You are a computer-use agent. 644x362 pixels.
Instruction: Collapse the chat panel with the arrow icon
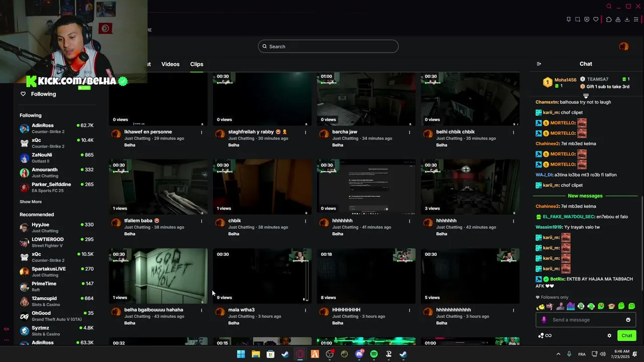(x=539, y=64)
